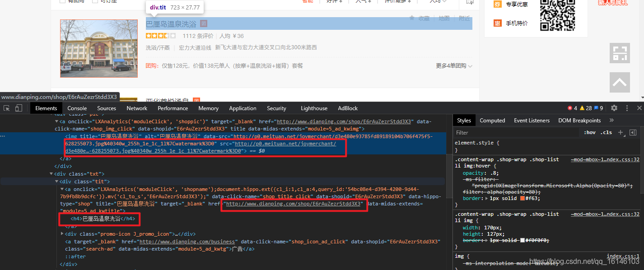Click the 地图 map link

[444, 18]
